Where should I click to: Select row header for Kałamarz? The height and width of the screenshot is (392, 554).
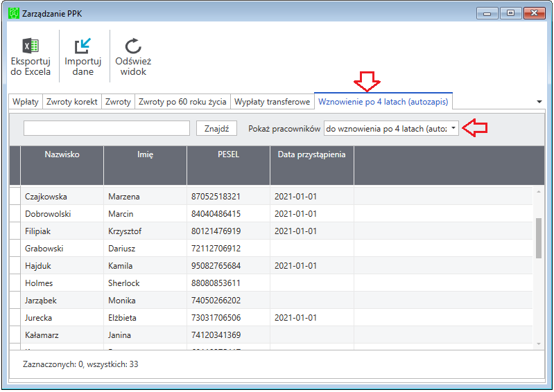click(15, 335)
